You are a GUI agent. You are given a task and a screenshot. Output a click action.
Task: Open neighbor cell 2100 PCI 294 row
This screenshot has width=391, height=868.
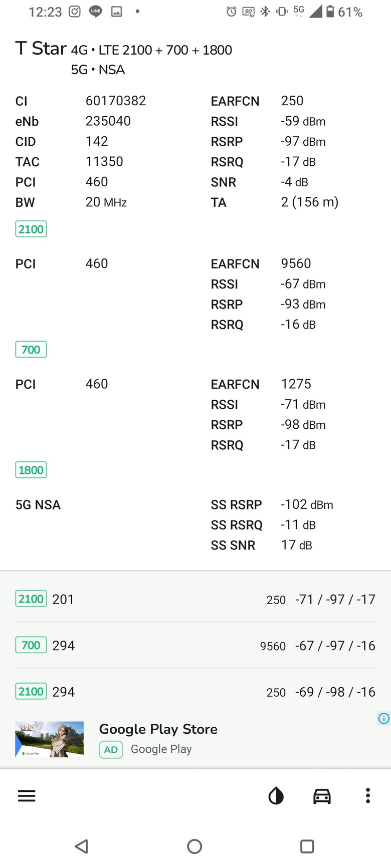point(195,692)
